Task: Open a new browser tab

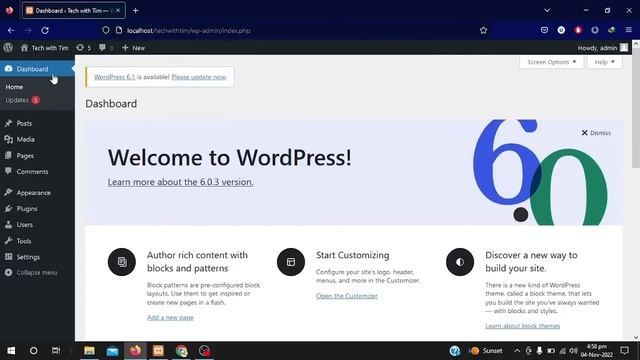Action: click(136, 11)
